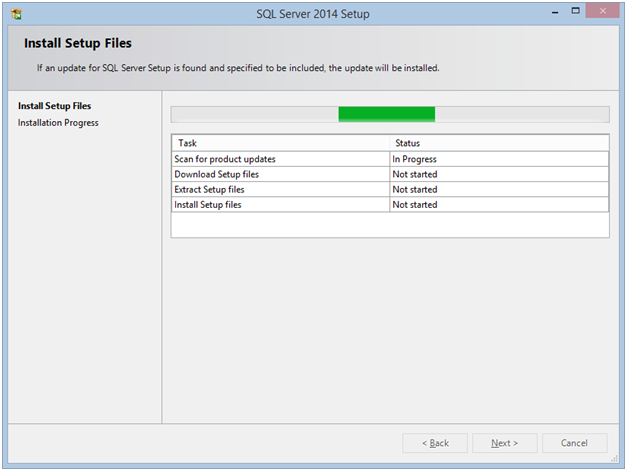Viewport: 627px width, 471px height.
Task: Minimize the SQL Server 2014 Setup window
Action: click(555, 12)
